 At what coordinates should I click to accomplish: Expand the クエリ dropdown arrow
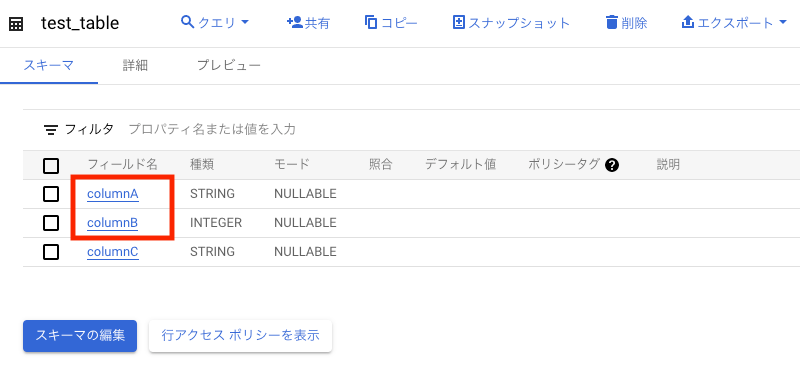click(x=244, y=22)
